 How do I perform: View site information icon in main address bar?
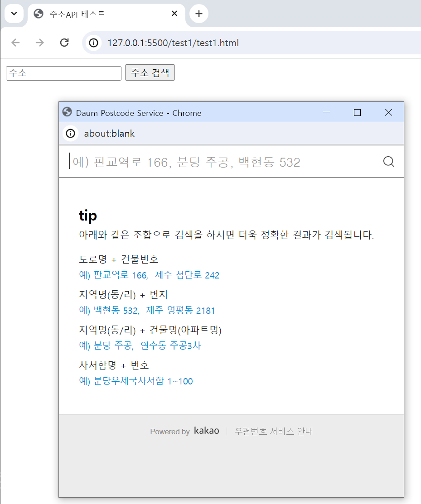[x=94, y=43]
